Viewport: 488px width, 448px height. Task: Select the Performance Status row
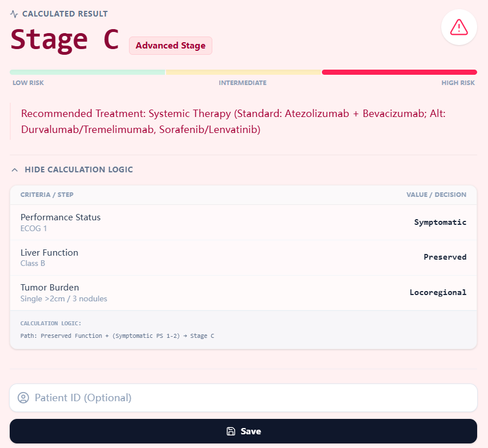click(244, 222)
